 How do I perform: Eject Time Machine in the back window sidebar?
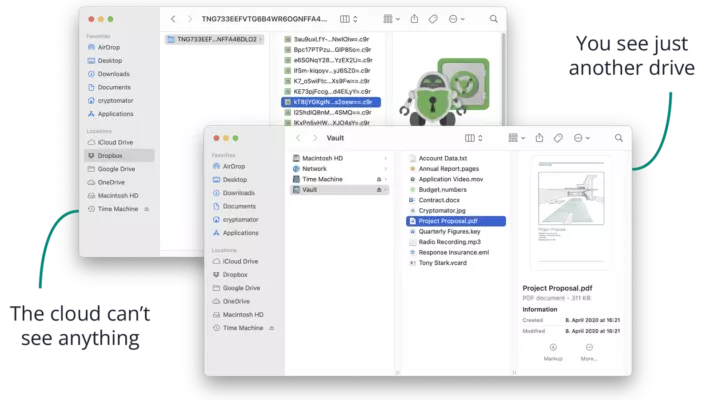click(x=146, y=209)
